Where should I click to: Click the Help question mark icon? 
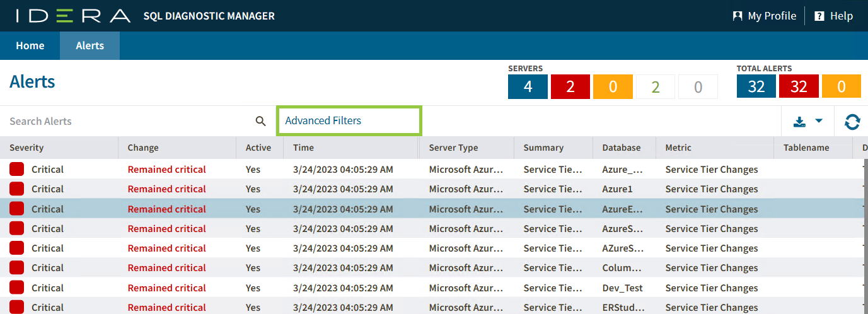[x=819, y=16]
